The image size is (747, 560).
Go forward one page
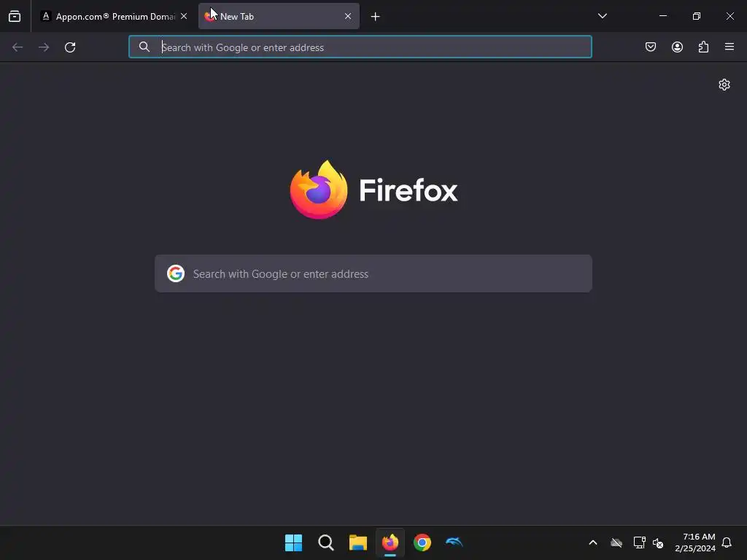click(44, 47)
